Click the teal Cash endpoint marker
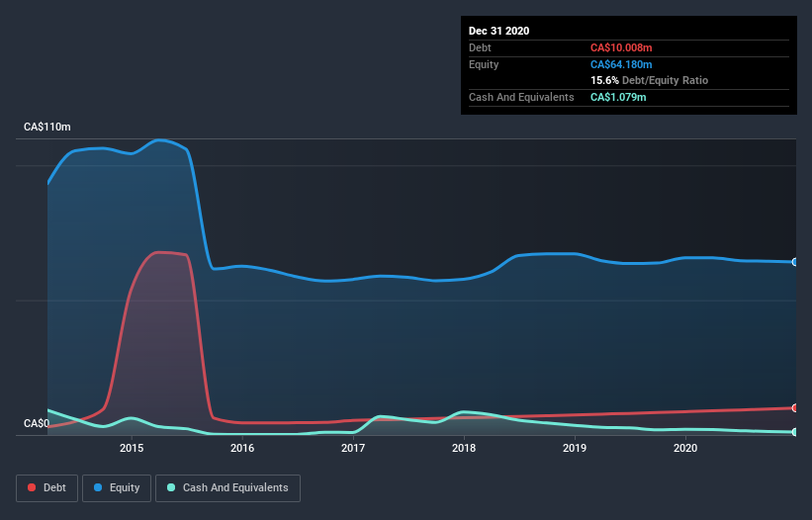The width and height of the screenshot is (812, 520). (795, 432)
